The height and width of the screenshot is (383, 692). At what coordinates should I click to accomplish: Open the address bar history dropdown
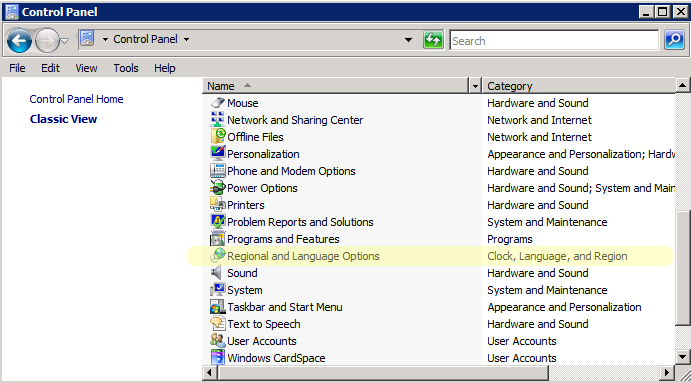pyautogui.click(x=409, y=40)
